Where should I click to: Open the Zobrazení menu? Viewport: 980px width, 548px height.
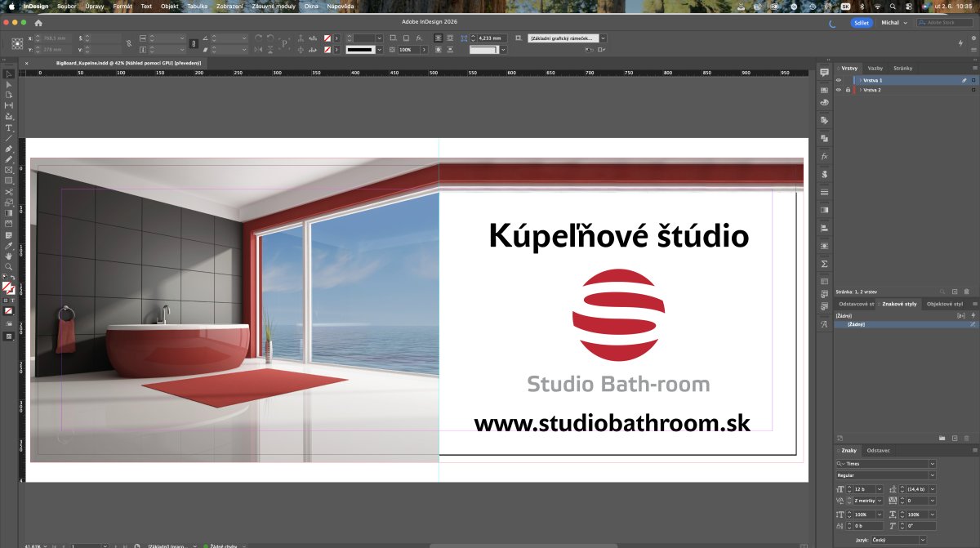coord(228,6)
